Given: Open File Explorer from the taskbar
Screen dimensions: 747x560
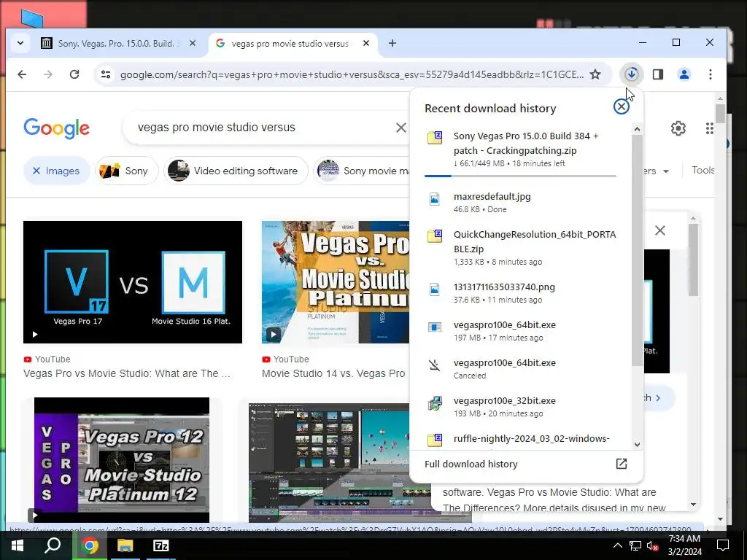Looking at the screenshot, I should coord(125,545).
